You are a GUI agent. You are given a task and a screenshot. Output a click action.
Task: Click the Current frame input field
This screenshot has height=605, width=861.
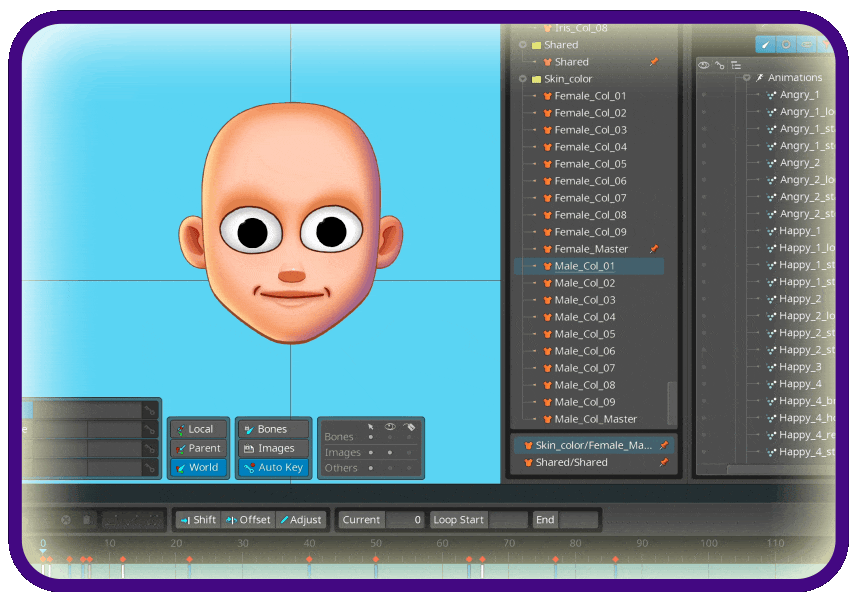pyautogui.click(x=405, y=520)
